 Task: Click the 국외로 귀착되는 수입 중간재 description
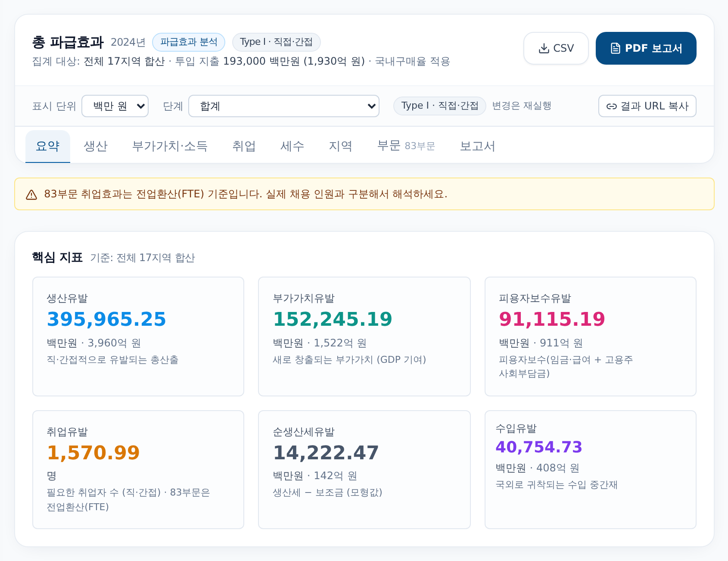pos(557,485)
